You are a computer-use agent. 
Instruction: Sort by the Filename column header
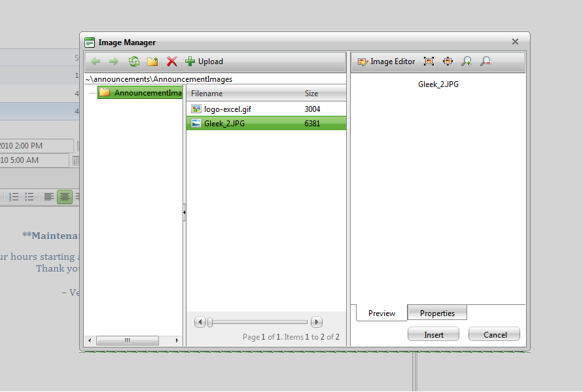(x=207, y=94)
